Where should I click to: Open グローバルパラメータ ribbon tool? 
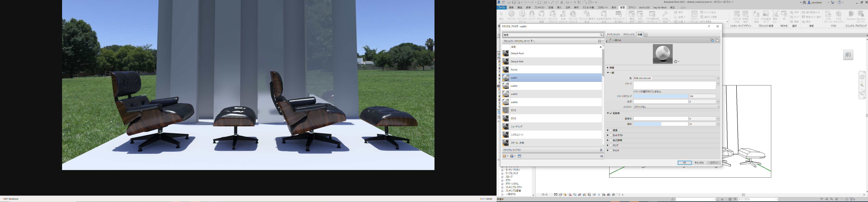click(x=573, y=16)
